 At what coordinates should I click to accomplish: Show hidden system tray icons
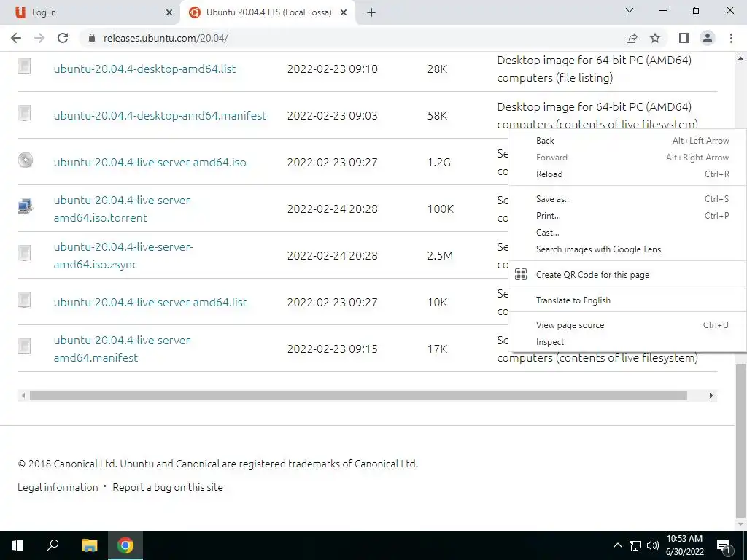tap(617, 545)
